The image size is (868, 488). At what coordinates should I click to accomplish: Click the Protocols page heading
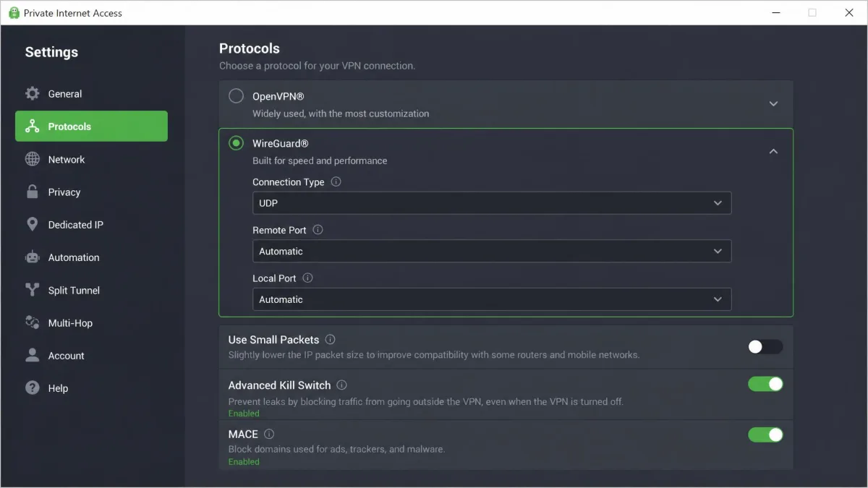tap(250, 48)
